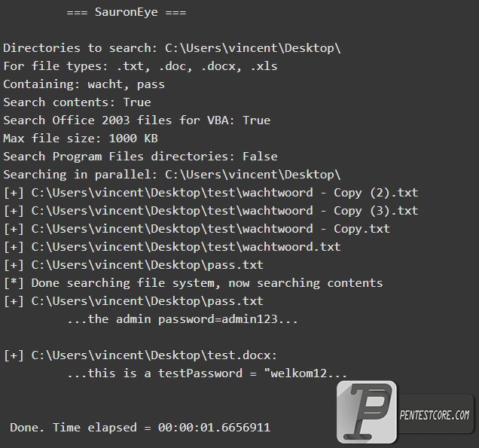Click the test\wachtwoord.txt result line
This screenshot has width=479, height=448.
coord(172,247)
